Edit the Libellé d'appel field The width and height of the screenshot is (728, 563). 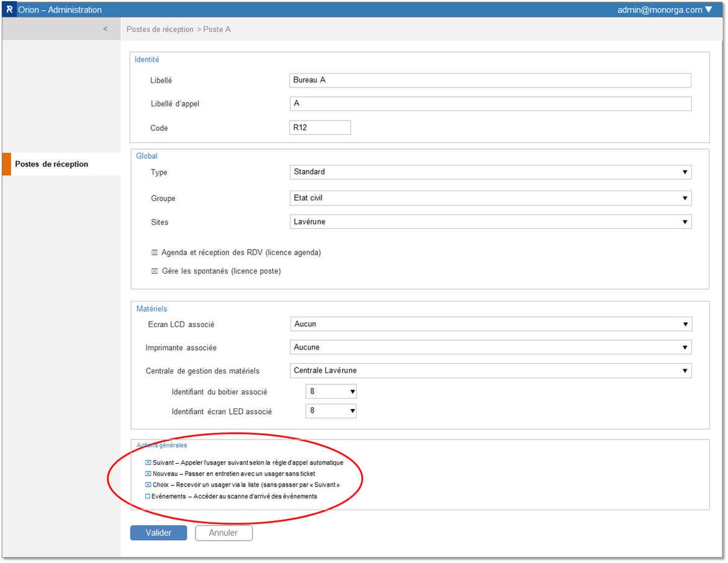[x=490, y=104]
